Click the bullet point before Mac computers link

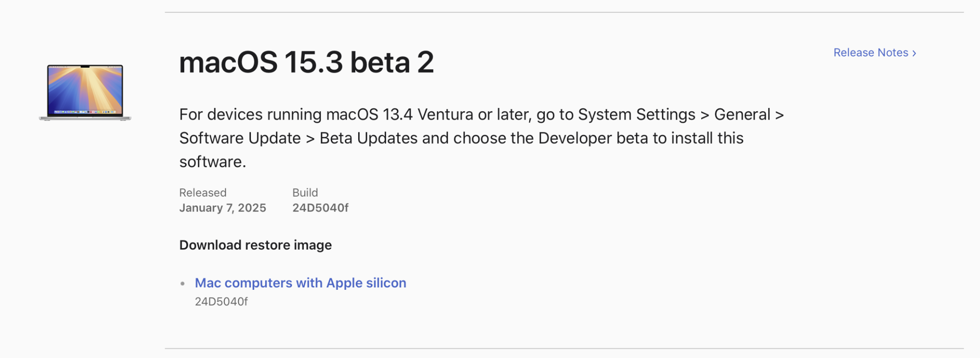[x=183, y=283]
